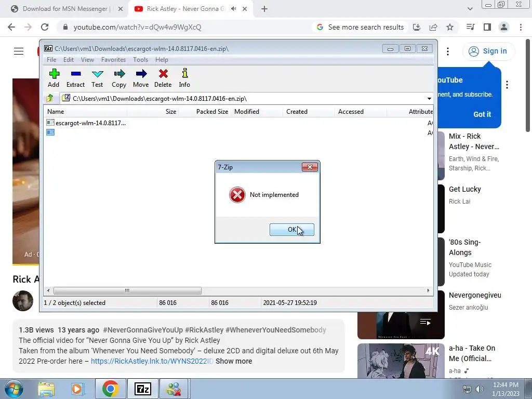Open the Edit menu in 7-Zip
This screenshot has height=399, width=532.
click(69, 60)
